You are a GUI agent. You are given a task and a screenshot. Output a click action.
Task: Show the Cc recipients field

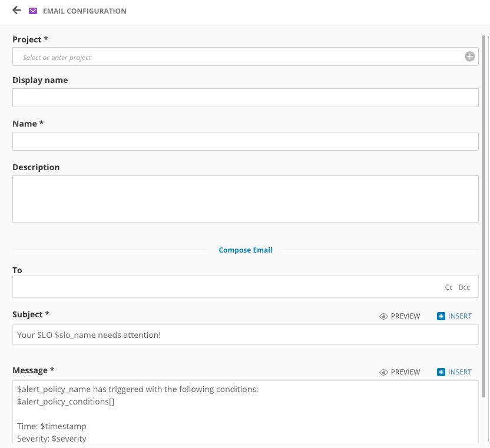(x=449, y=287)
